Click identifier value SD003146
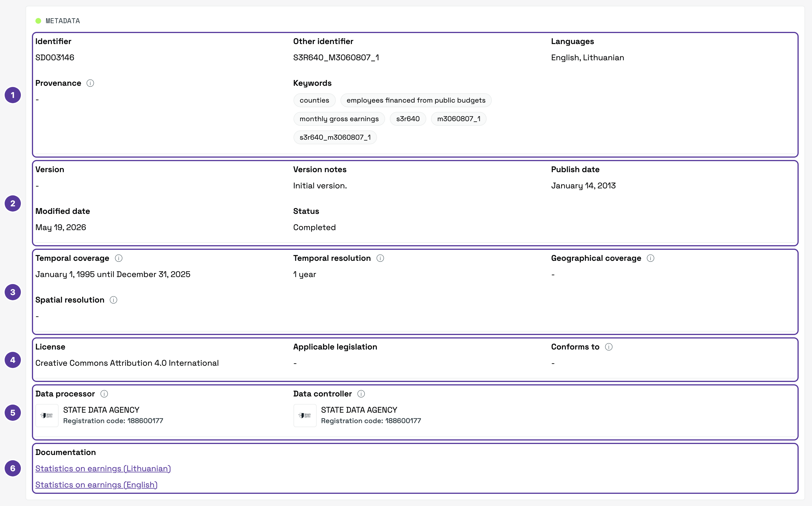Screen dimensions: 812x506 tap(55, 58)
